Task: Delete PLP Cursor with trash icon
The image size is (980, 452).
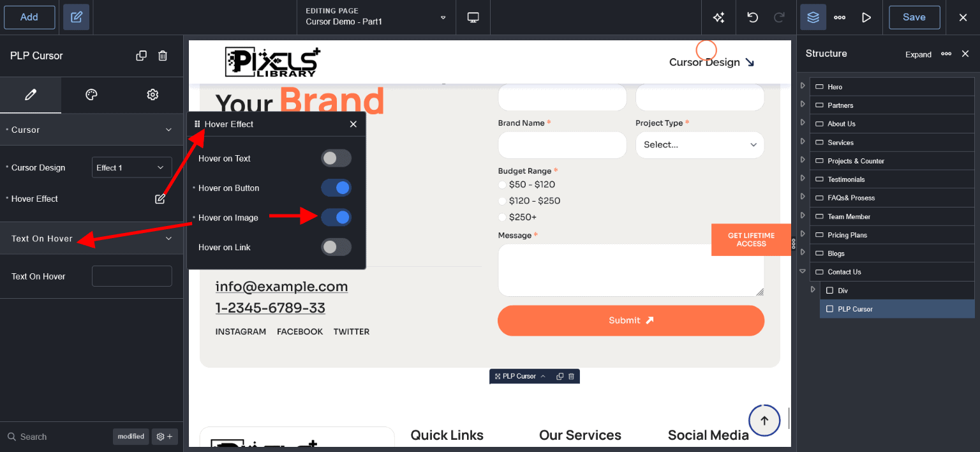Action: coord(163,56)
